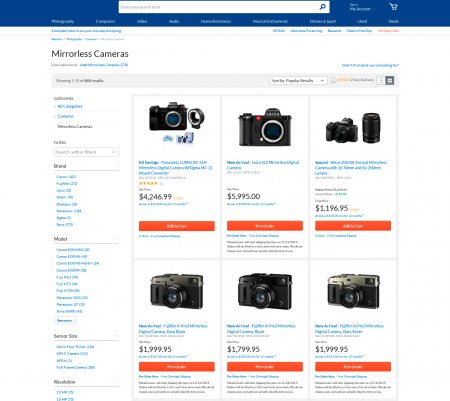This screenshot has width=450, height=401.
Task: Open the Computers navigation menu
Action: pyautogui.click(x=105, y=21)
